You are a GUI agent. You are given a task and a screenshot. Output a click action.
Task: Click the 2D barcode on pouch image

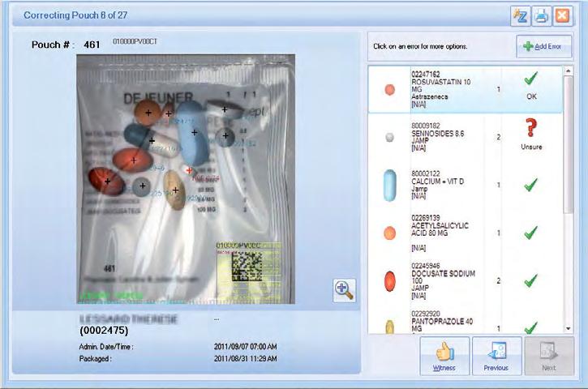pos(247,265)
